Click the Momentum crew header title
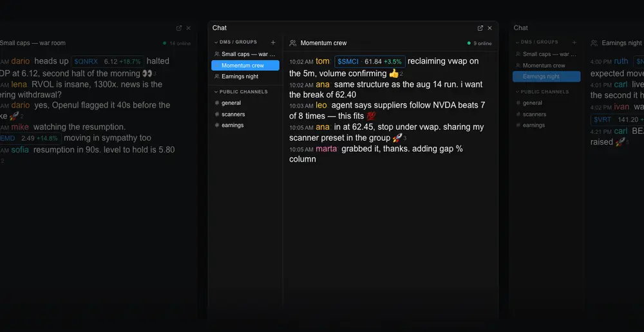The width and height of the screenshot is (644, 332). [324, 43]
